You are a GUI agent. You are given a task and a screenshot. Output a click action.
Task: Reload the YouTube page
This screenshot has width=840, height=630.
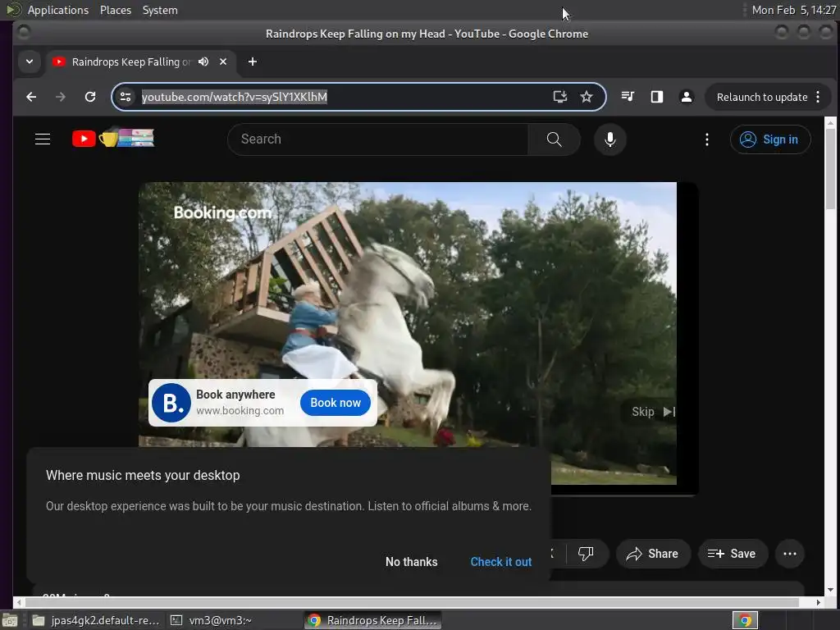[x=90, y=97]
